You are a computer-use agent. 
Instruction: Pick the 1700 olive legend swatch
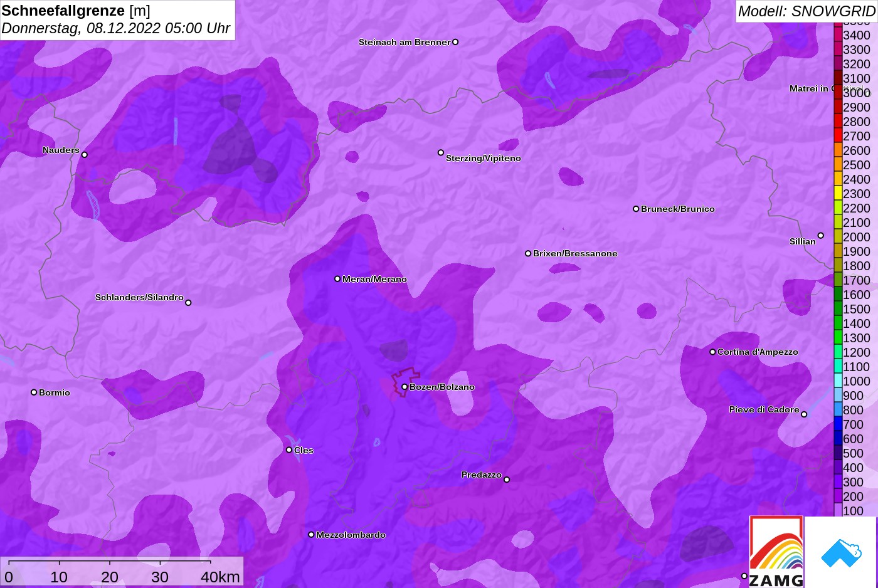838,280
